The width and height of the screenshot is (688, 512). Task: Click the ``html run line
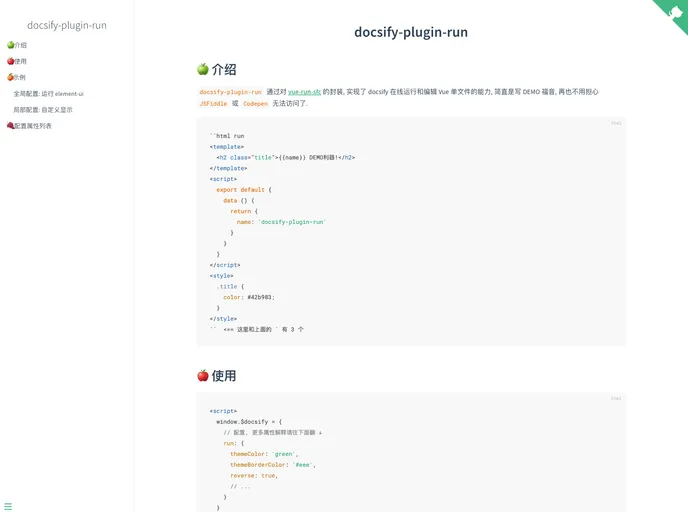click(x=227, y=136)
